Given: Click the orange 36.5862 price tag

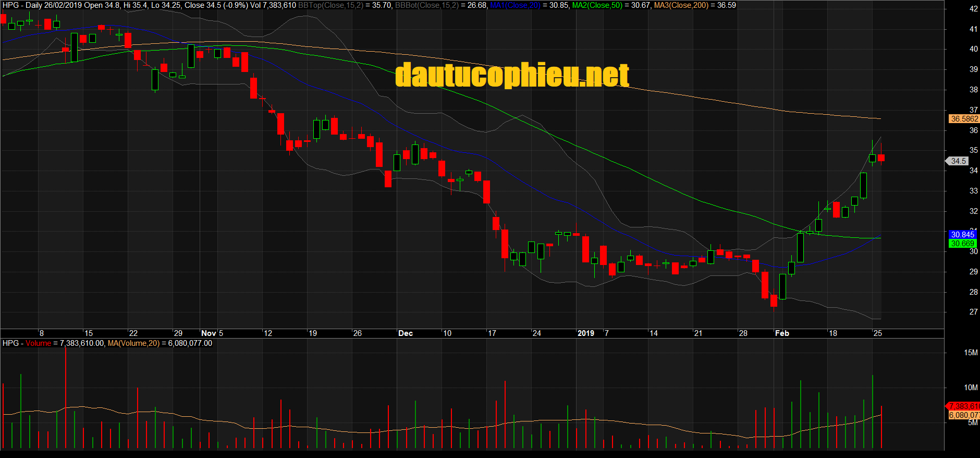Looking at the screenshot, I should tap(964, 119).
